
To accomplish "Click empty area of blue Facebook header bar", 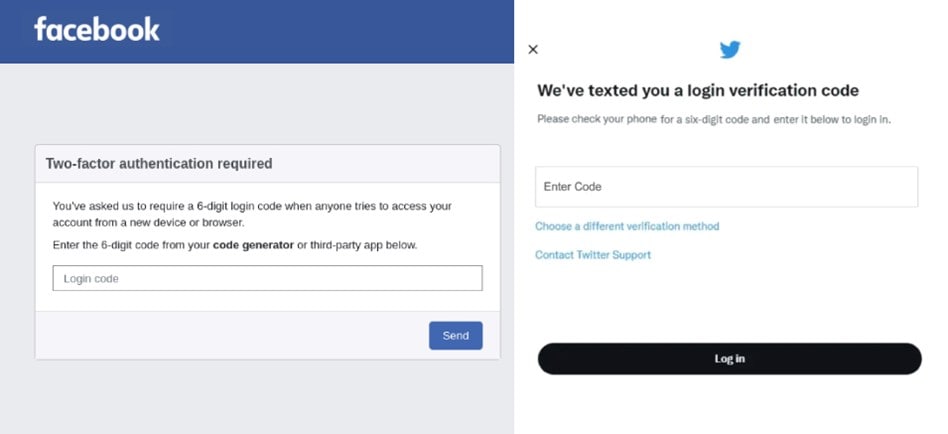I will point(339,31).
